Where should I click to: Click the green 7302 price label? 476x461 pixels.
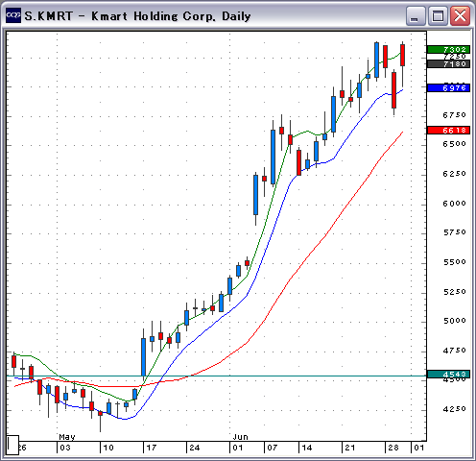point(448,49)
